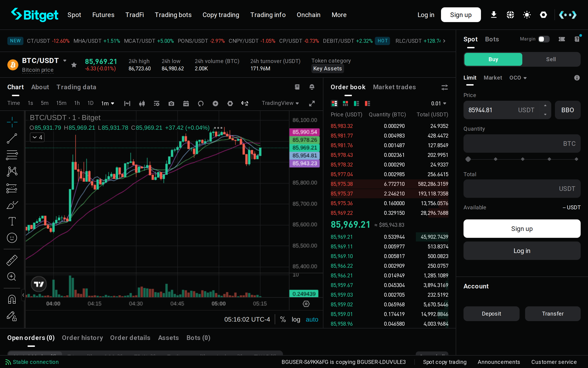
Task: Click the quantity percentage slider handle
Action: (x=468, y=159)
